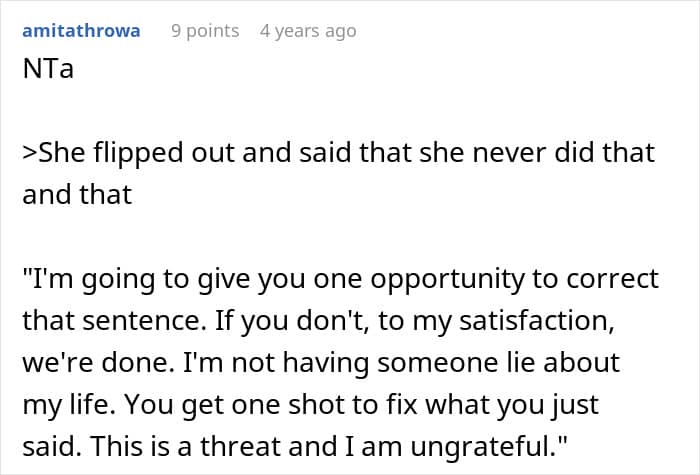
Task: Select the quoted line starting She flipped out
Action: [x=339, y=153]
